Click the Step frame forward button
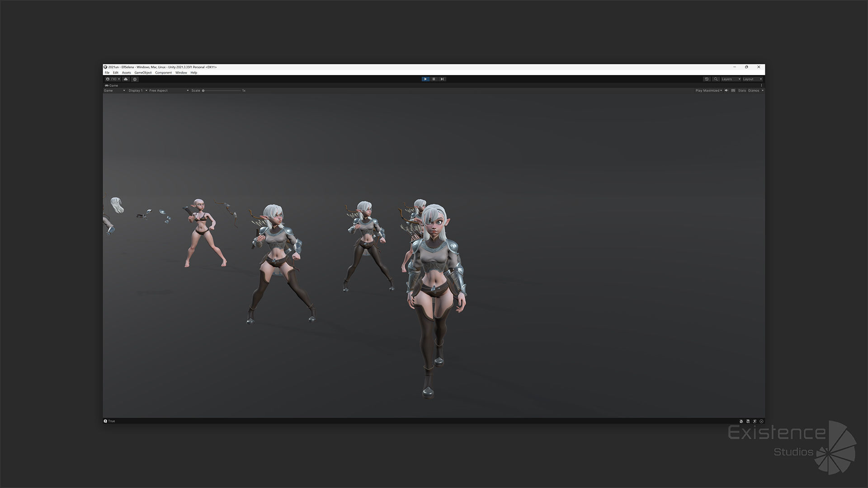This screenshot has width=868, height=488. 442,79
